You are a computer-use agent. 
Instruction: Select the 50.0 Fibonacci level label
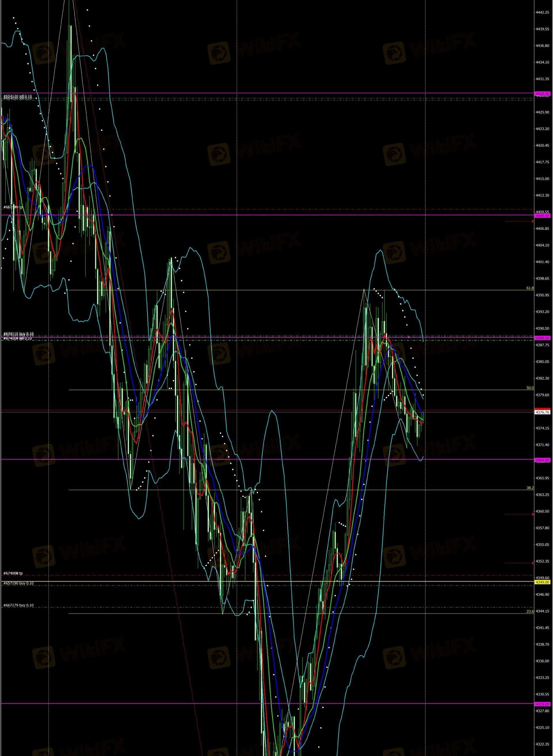click(x=530, y=388)
